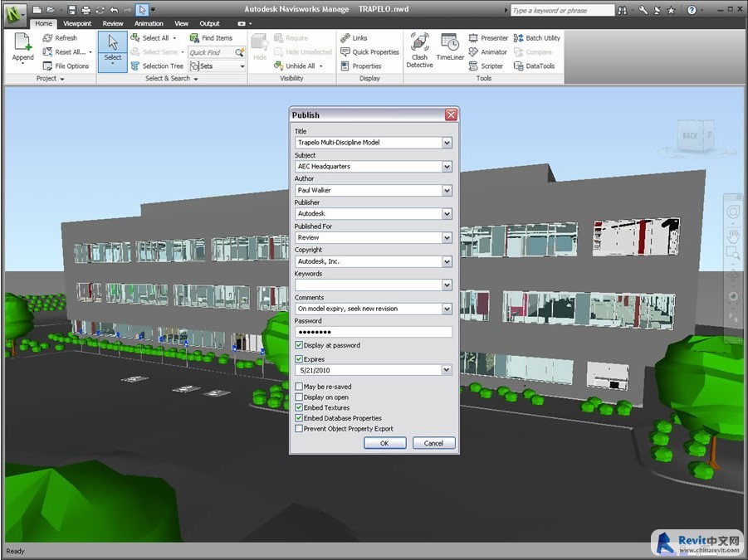
Task: Enable the May be re-saved option
Action: [299, 387]
